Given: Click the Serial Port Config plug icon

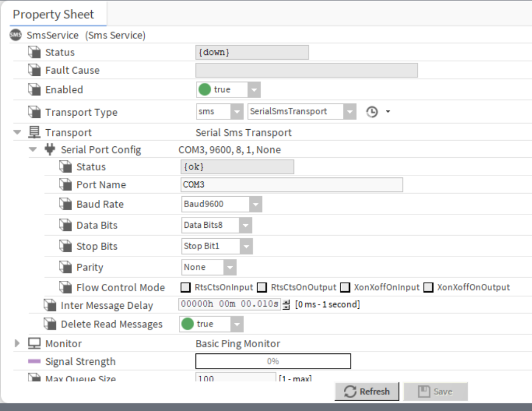Looking at the screenshot, I should click(50, 150).
